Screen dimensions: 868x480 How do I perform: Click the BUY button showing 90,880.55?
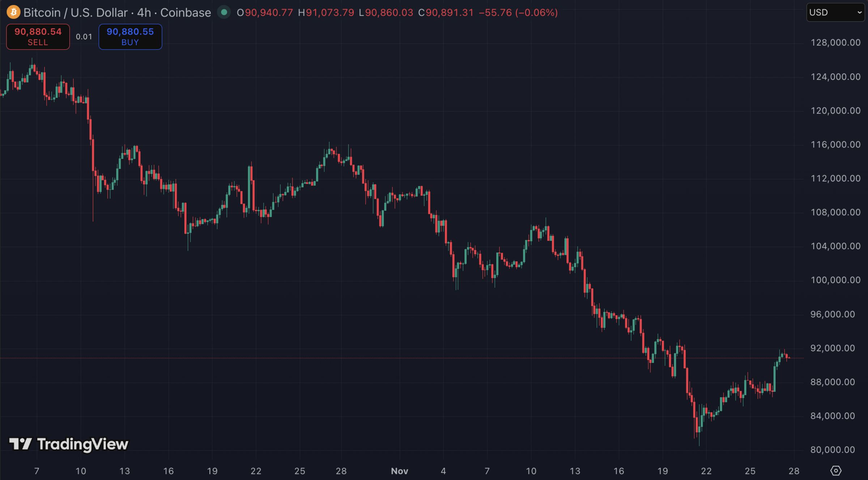(130, 36)
